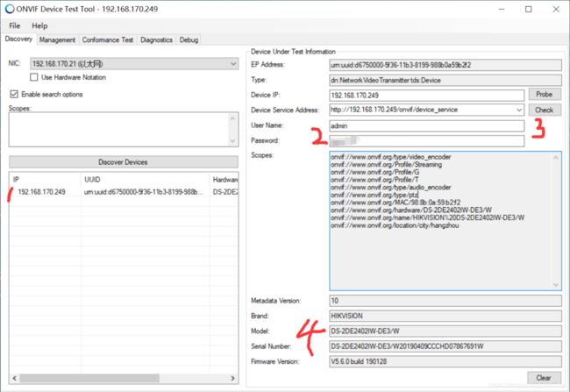Click the Discover Devices button

point(124,162)
